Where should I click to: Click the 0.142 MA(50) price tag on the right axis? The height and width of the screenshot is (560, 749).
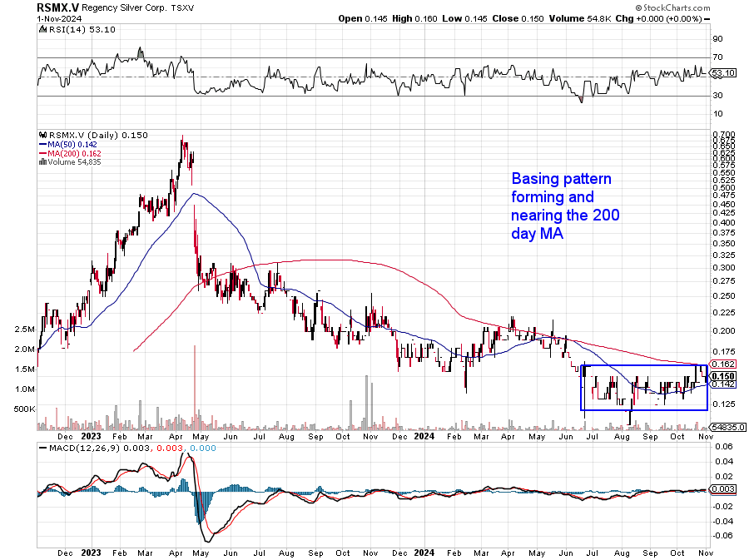pos(723,384)
